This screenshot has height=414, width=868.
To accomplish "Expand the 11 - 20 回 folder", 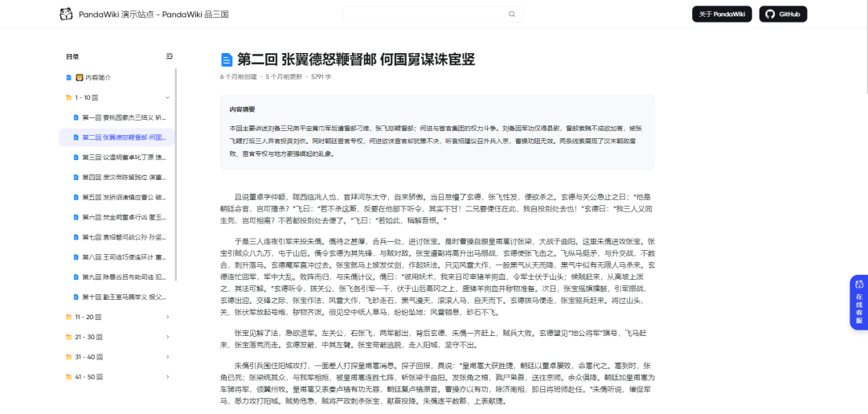I will coord(167,317).
